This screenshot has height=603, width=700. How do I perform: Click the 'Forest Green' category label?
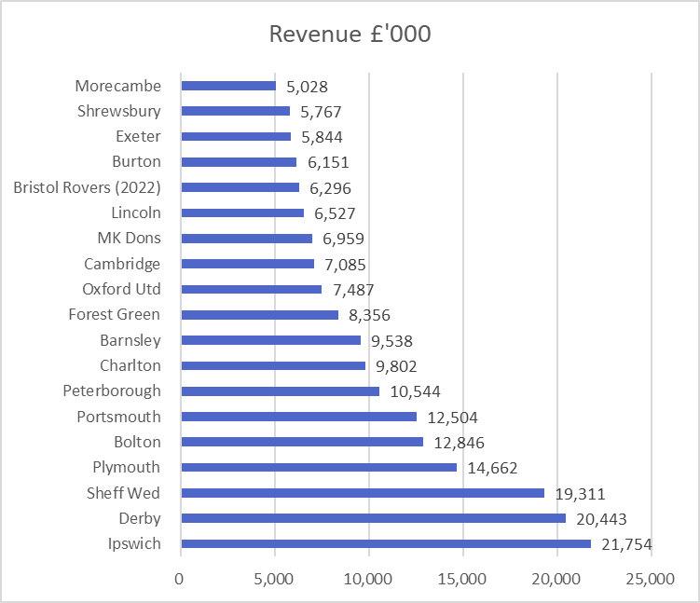click(114, 314)
